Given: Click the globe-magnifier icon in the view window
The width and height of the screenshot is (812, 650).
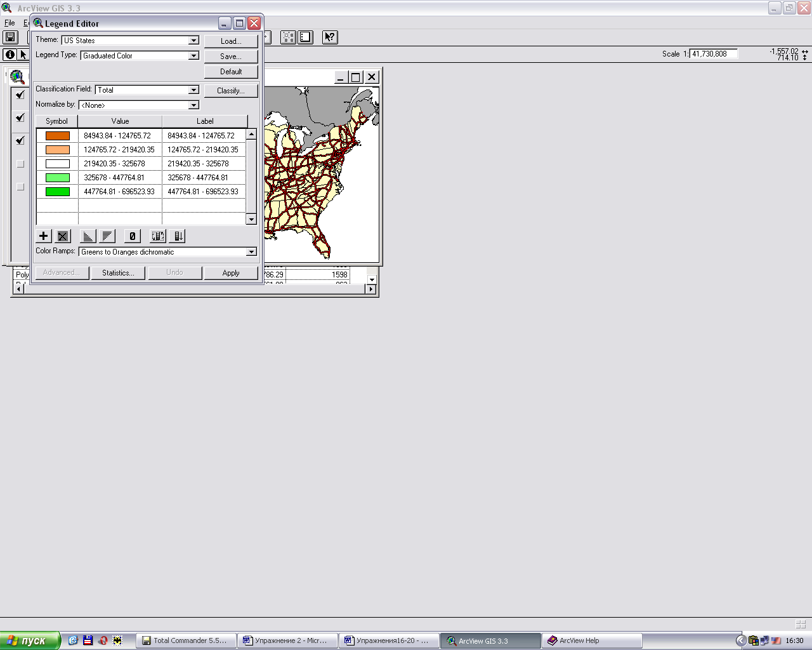Looking at the screenshot, I should coord(17,77).
